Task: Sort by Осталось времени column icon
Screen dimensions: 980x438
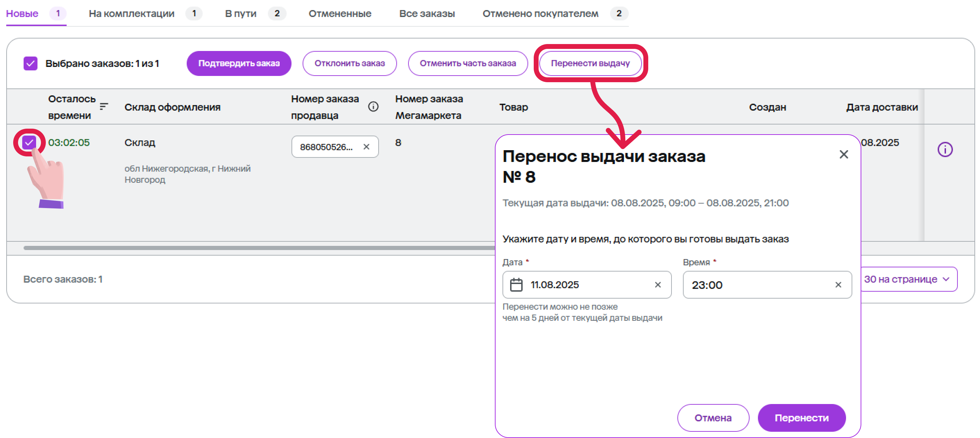Action: click(x=104, y=106)
